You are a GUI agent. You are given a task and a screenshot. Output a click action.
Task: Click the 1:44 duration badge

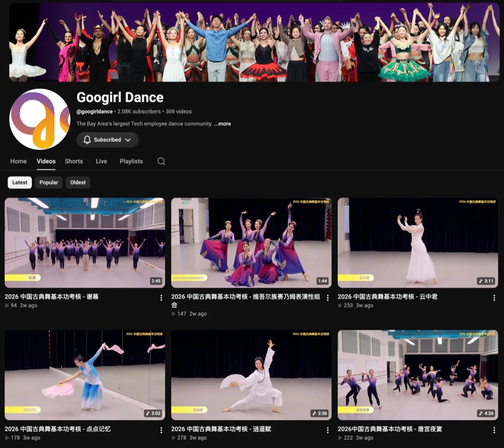[x=323, y=281]
